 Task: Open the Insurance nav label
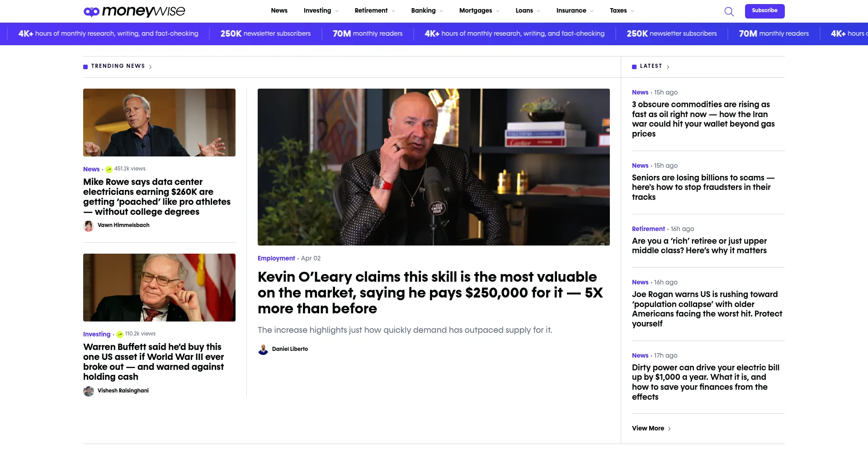tap(571, 11)
